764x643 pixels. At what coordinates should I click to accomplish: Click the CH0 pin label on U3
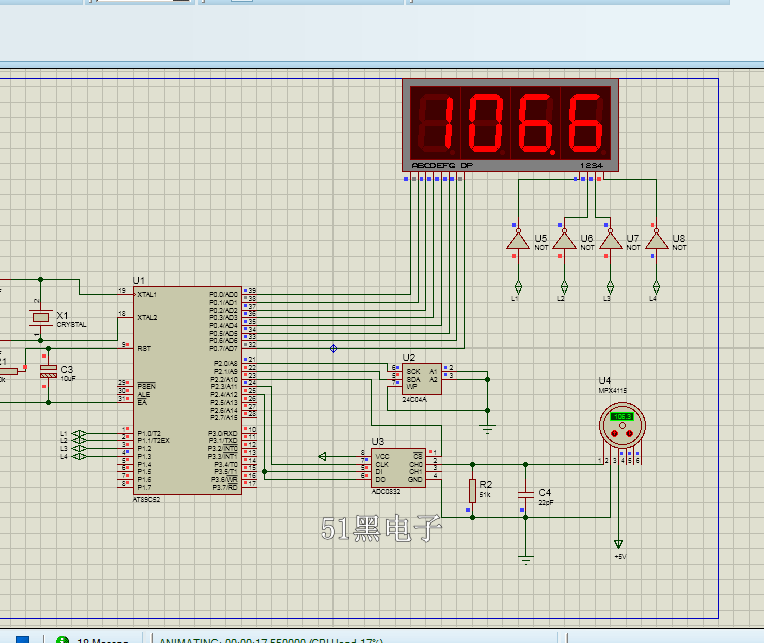416,464
